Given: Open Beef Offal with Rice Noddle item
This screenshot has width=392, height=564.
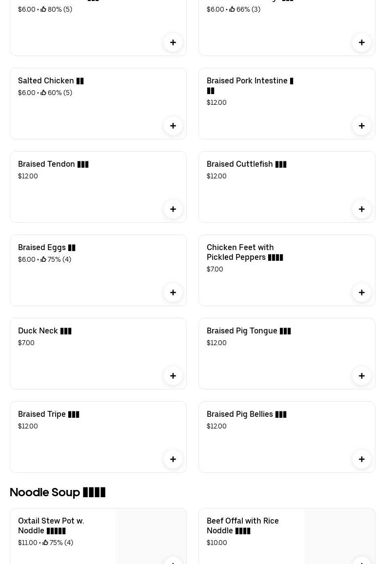Looking at the screenshot, I should (x=243, y=525).
